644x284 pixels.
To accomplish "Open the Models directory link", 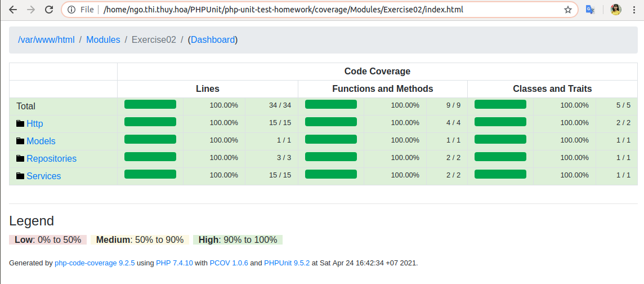I will [41, 141].
